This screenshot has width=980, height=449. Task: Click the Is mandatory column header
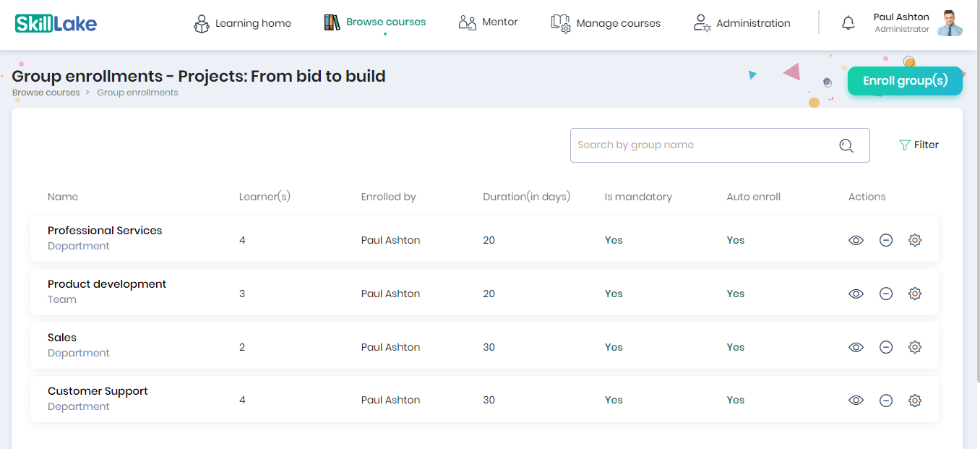(x=638, y=197)
